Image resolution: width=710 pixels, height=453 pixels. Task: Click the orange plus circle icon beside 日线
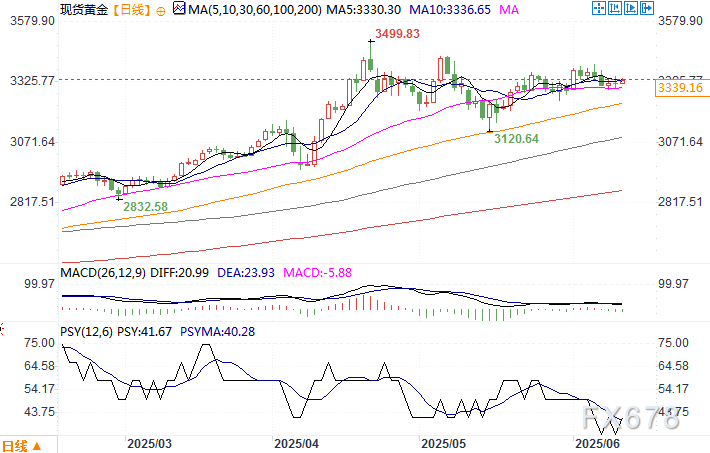(x=162, y=10)
